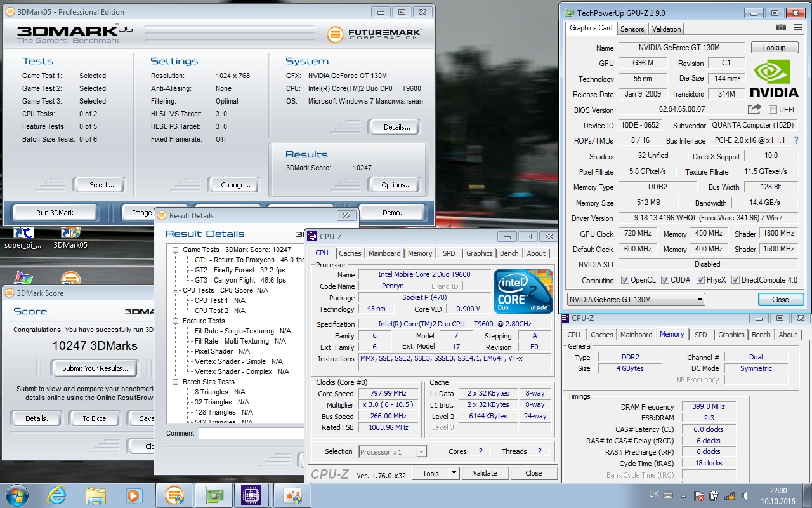Toggle the DirectCompute 4.0 checkbox

click(x=735, y=280)
